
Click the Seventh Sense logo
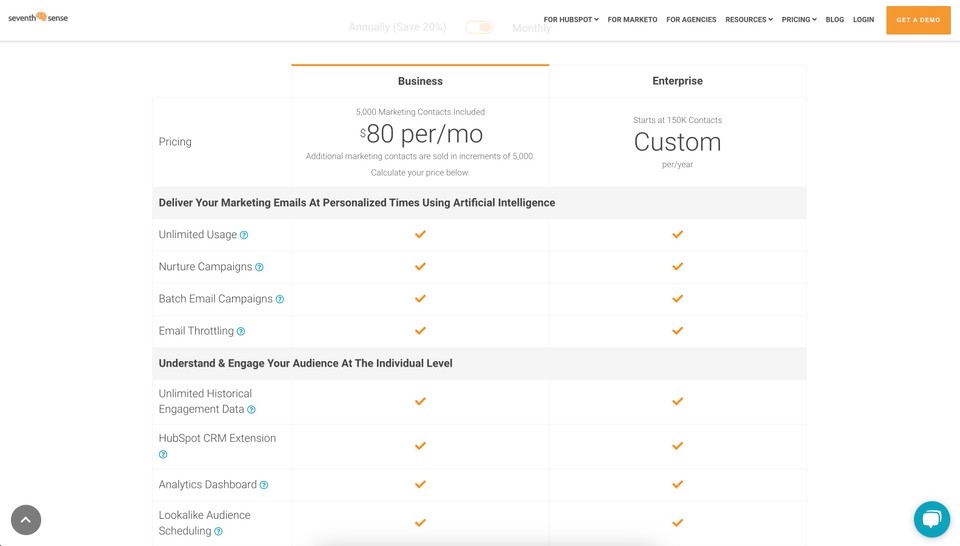(38, 17)
